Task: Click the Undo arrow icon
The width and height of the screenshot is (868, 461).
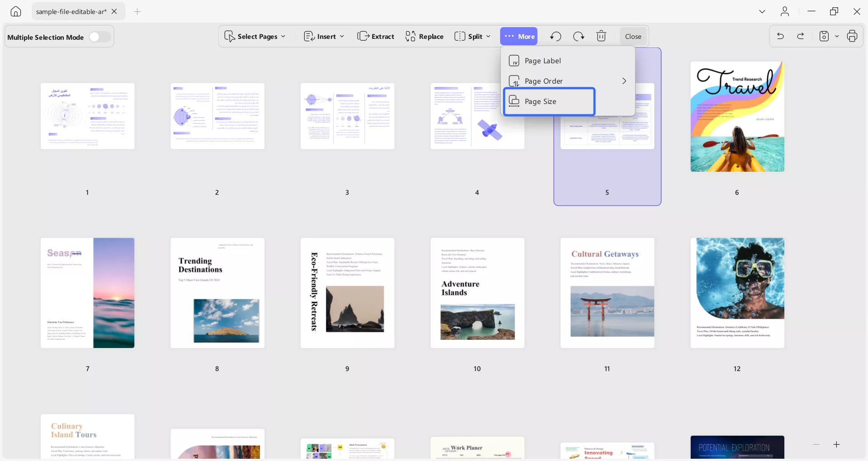Action: (780, 36)
